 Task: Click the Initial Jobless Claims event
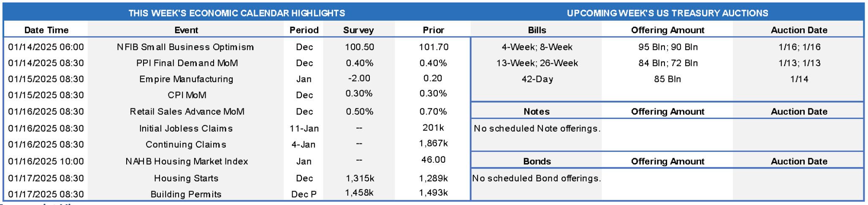click(x=186, y=128)
